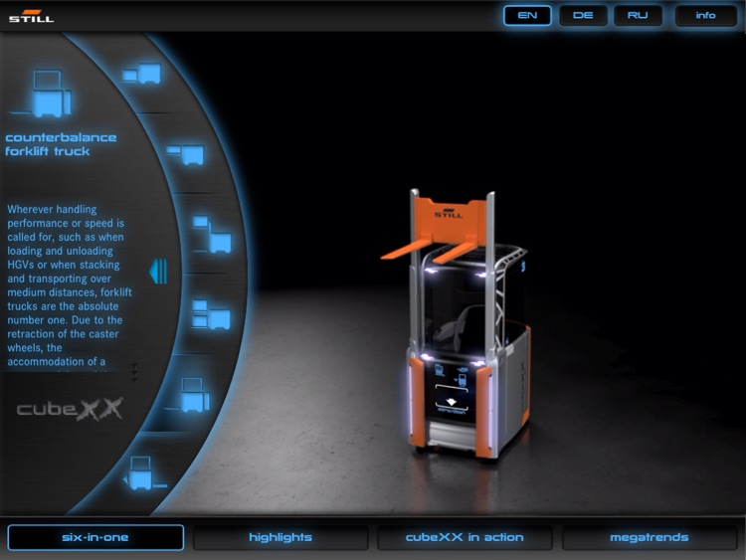Tap the orange forks on the 3D model
Image resolution: width=746 pixels, height=560 pixels.
tap(431, 252)
